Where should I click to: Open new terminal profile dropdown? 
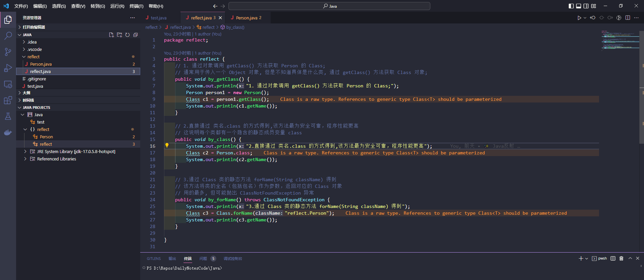587,258
